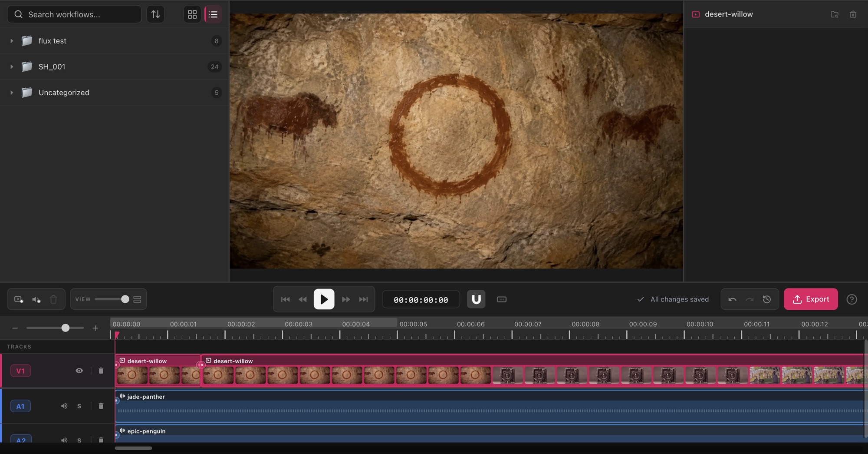Viewport: 868px width, 454px height.
Task: Click the sort workflows icon
Action: [155, 14]
